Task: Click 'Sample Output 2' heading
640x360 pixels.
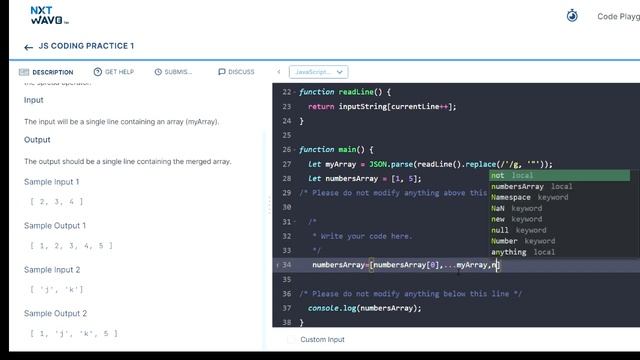Action: click(x=56, y=313)
